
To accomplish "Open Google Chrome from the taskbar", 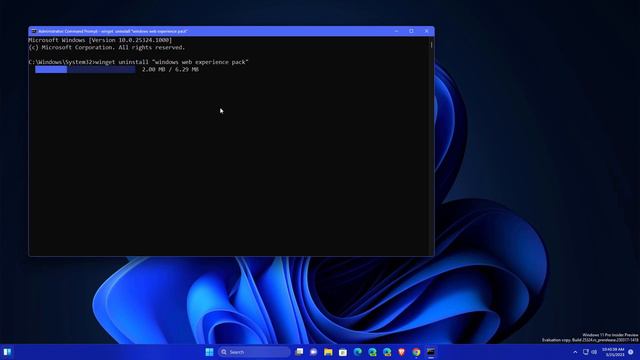I will tap(416, 352).
